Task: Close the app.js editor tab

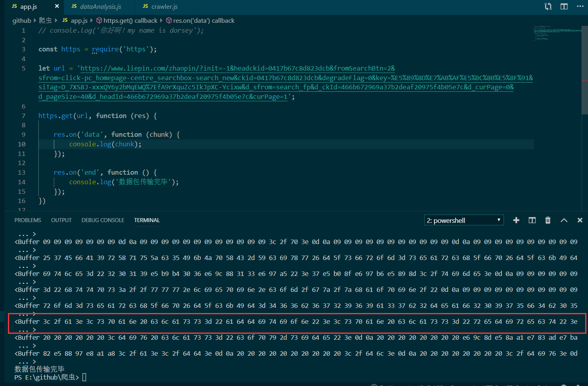Action: (57, 6)
